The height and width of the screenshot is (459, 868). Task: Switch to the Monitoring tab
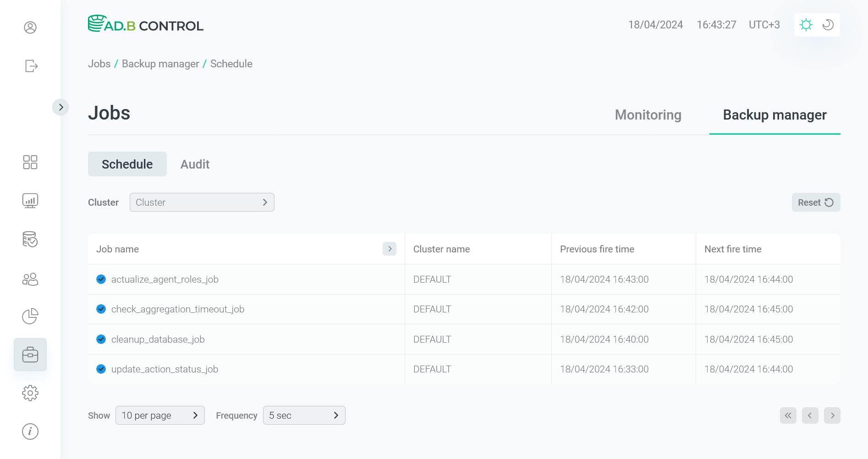click(x=648, y=115)
